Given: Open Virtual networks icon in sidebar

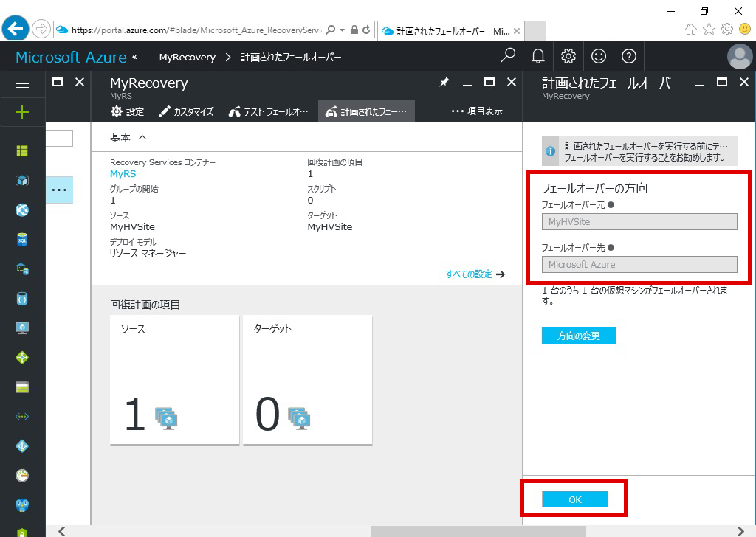Looking at the screenshot, I should (22, 417).
